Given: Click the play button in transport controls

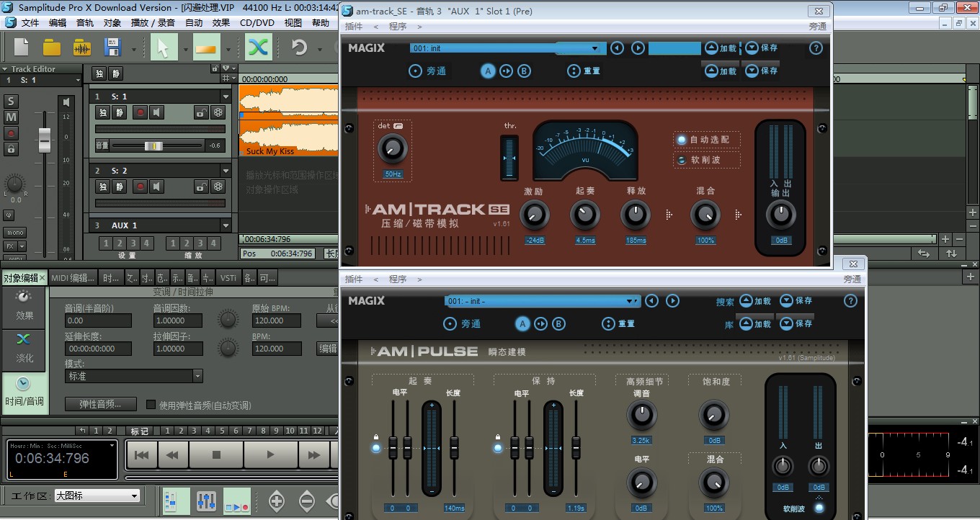Looking at the screenshot, I should pyautogui.click(x=270, y=455).
